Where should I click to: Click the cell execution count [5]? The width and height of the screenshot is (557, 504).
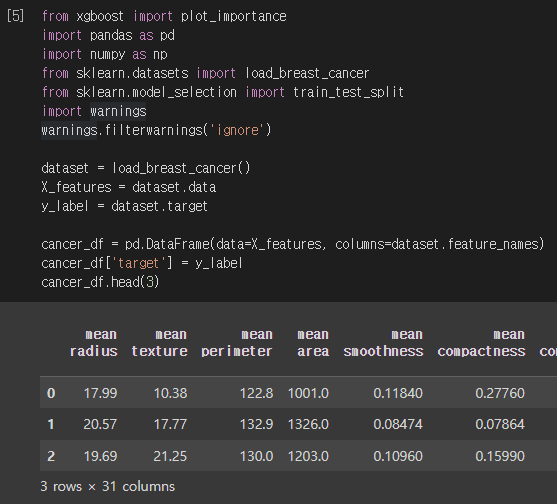pyautogui.click(x=16, y=16)
